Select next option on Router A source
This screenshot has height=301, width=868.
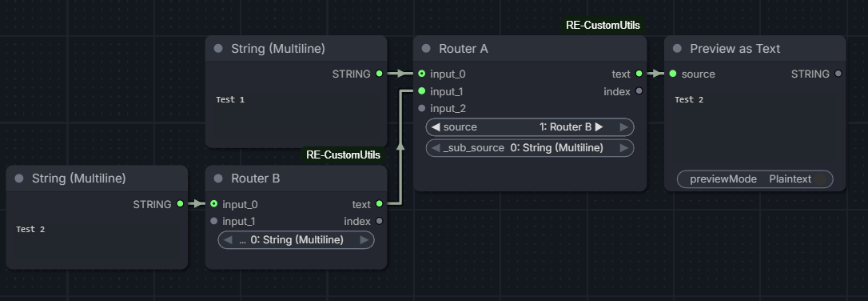pyautogui.click(x=624, y=127)
